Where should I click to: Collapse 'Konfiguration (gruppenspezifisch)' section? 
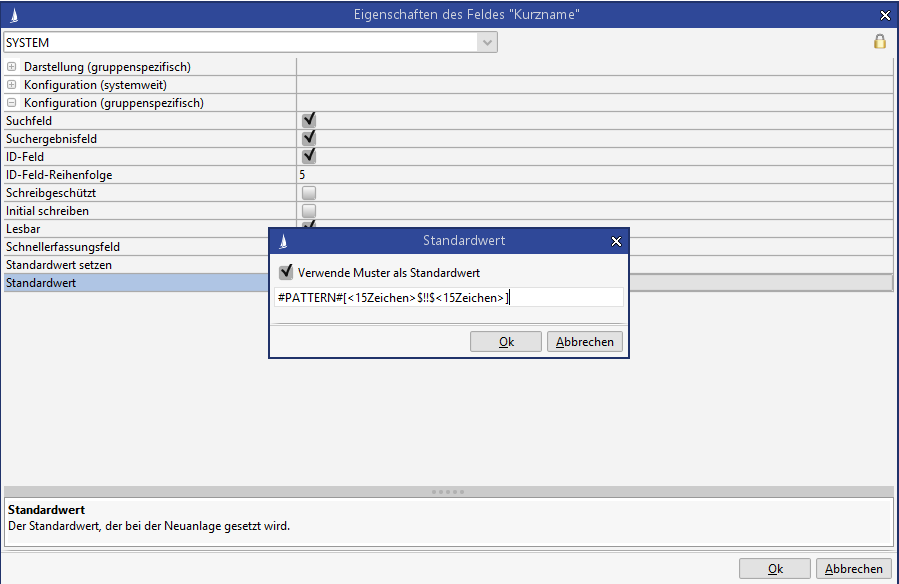(12, 103)
